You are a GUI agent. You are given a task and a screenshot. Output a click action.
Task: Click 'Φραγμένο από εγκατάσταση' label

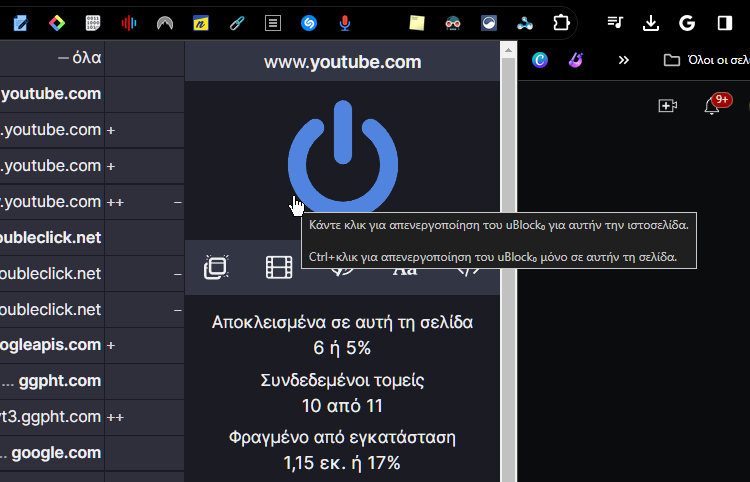coord(342,438)
